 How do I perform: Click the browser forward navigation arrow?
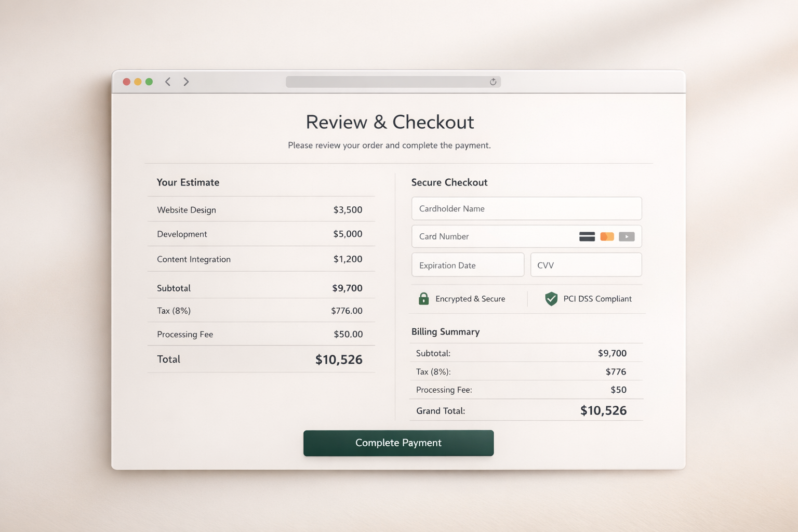click(186, 82)
